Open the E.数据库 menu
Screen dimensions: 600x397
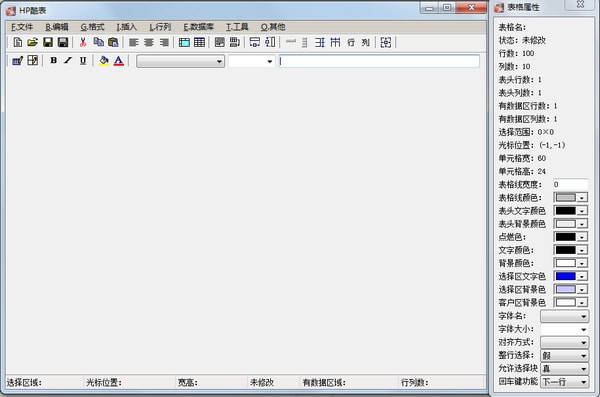pos(198,27)
